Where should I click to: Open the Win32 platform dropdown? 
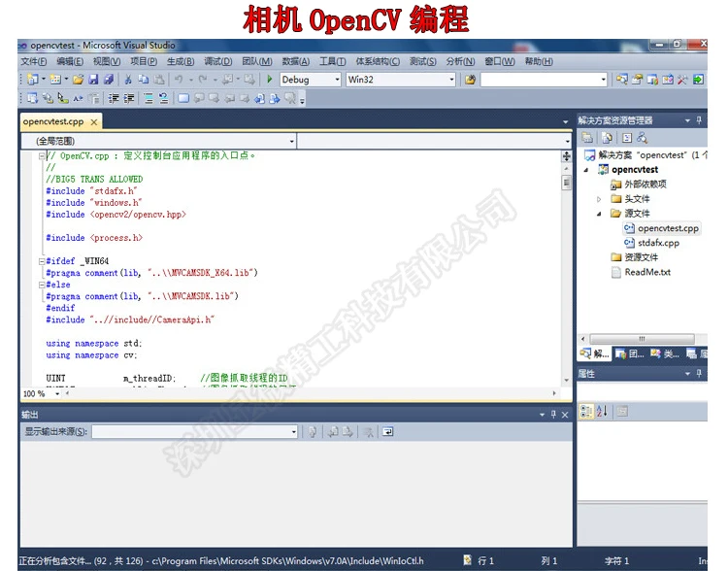pyautogui.click(x=451, y=80)
